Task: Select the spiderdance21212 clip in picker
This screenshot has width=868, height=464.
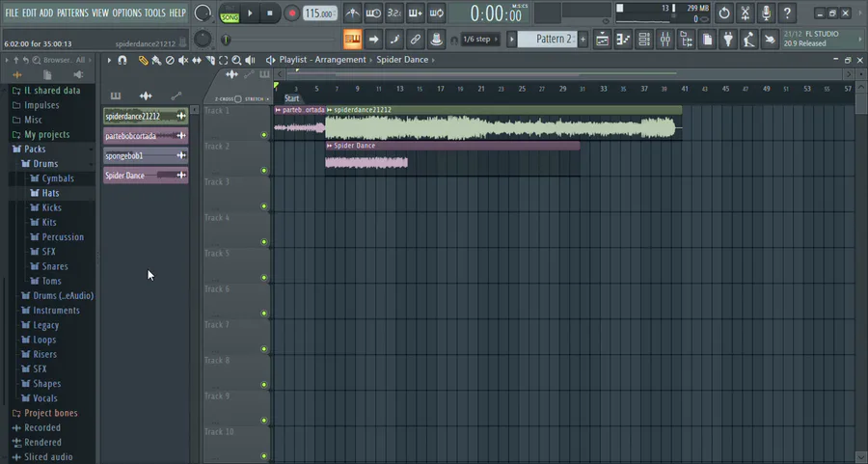Action: [146, 117]
